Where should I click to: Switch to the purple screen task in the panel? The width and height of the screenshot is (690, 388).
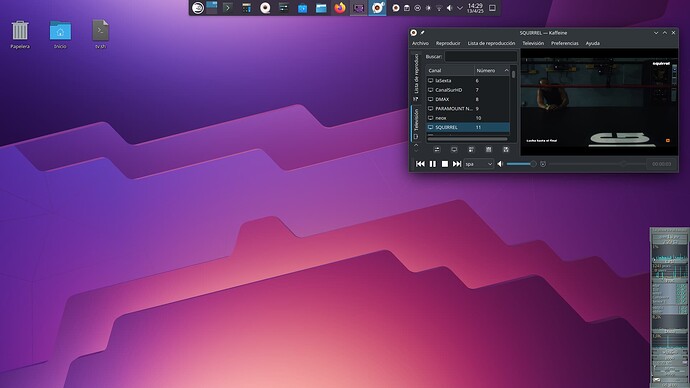359,8
